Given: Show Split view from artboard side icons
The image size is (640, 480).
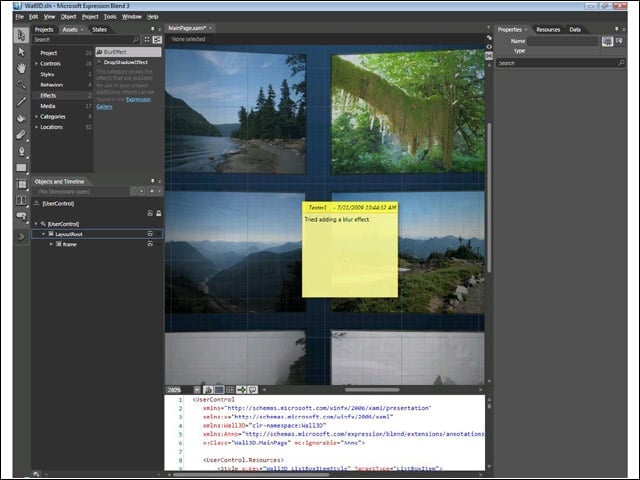Looking at the screenshot, I should pyautogui.click(x=489, y=56).
